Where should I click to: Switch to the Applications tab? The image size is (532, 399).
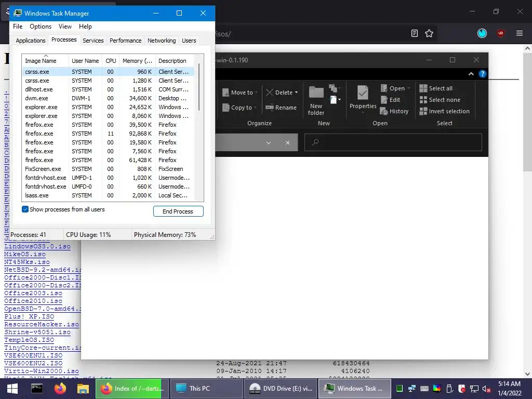tap(31, 41)
